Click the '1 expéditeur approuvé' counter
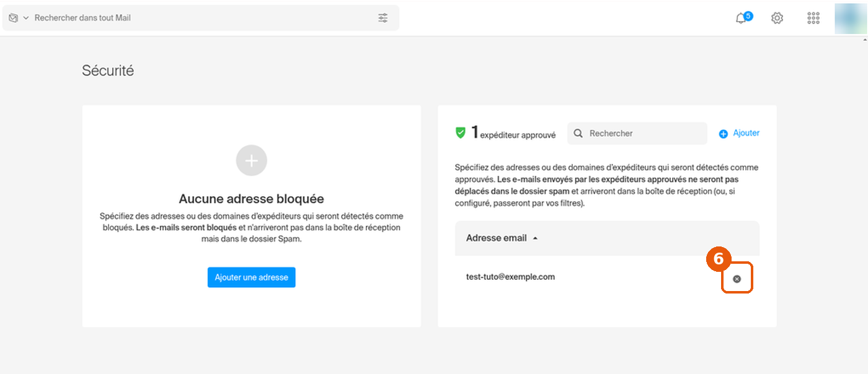The height and width of the screenshot is (374, 868). pyautogui.click(x=513, y=133)
